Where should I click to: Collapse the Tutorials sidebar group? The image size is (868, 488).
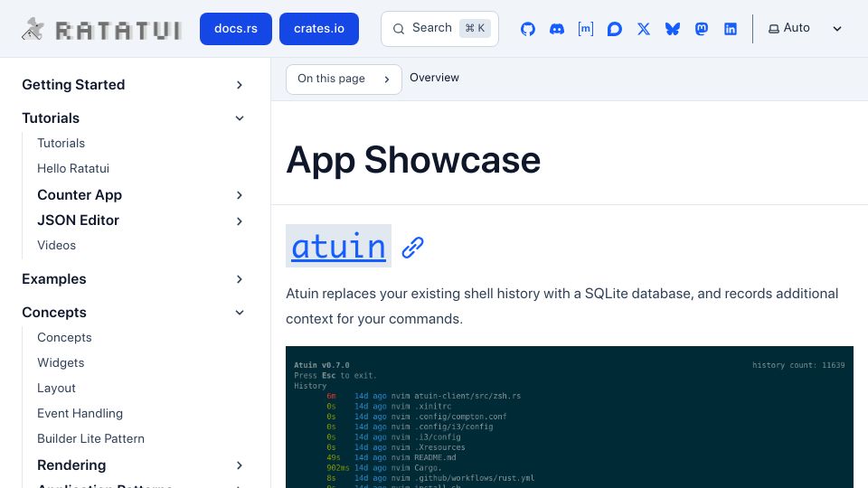[x=133, y=117]
